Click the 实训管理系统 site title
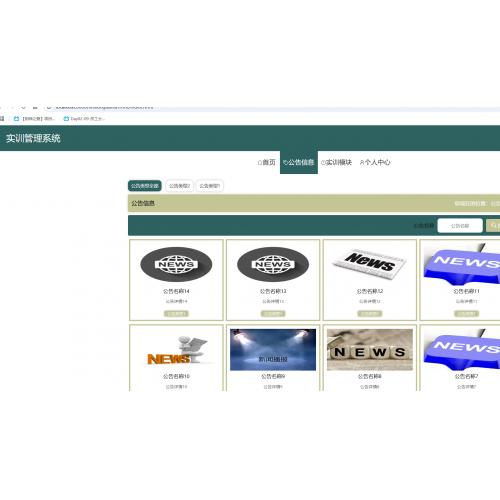 coord(33,138)
